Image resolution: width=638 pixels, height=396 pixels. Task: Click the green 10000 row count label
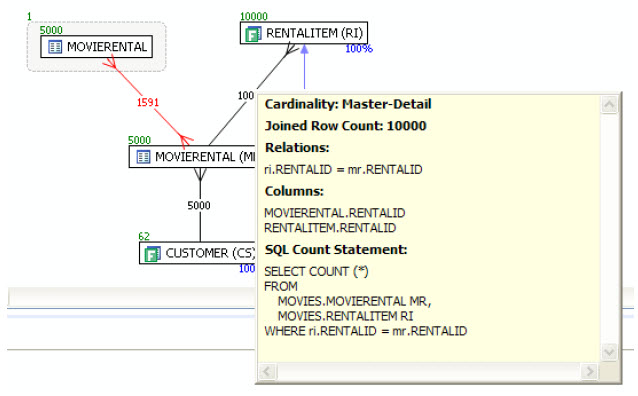coord(254,16)
